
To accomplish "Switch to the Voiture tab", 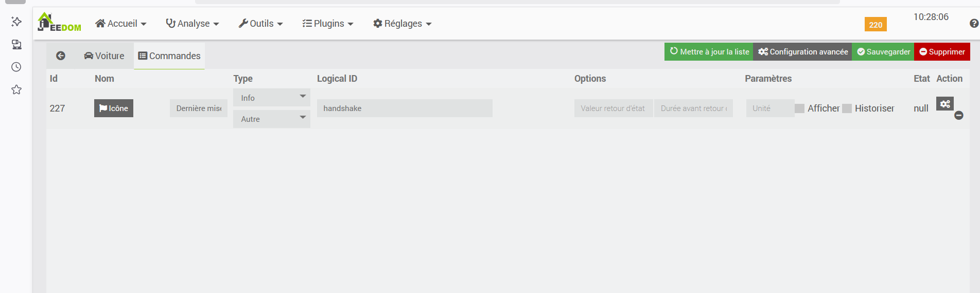I will [x=104, y=56].
